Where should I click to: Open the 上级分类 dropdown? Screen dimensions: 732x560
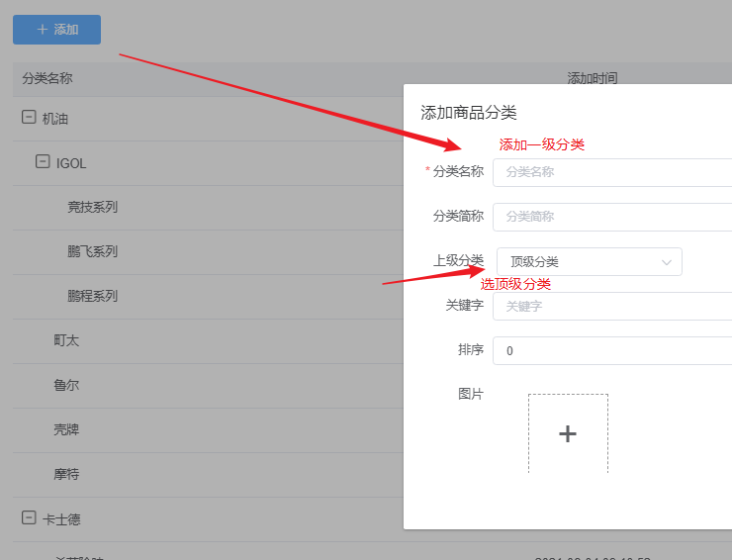[x=589, y=261]
